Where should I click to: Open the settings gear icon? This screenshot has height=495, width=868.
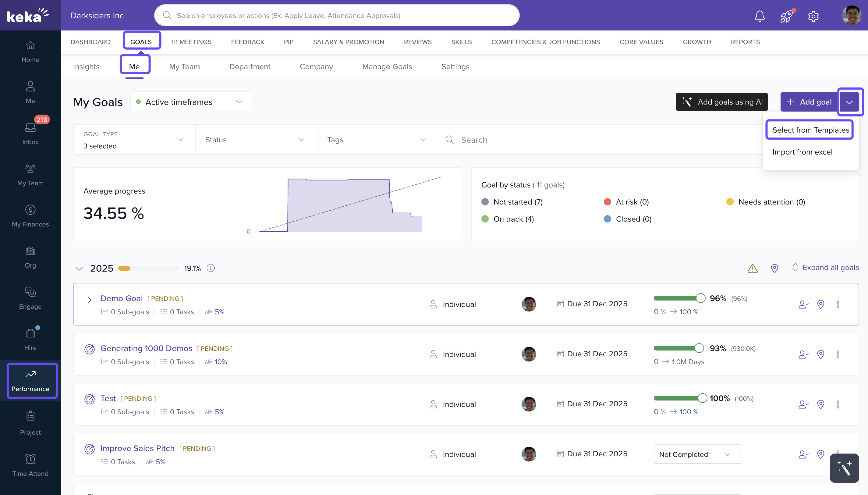tap(813, 16)
